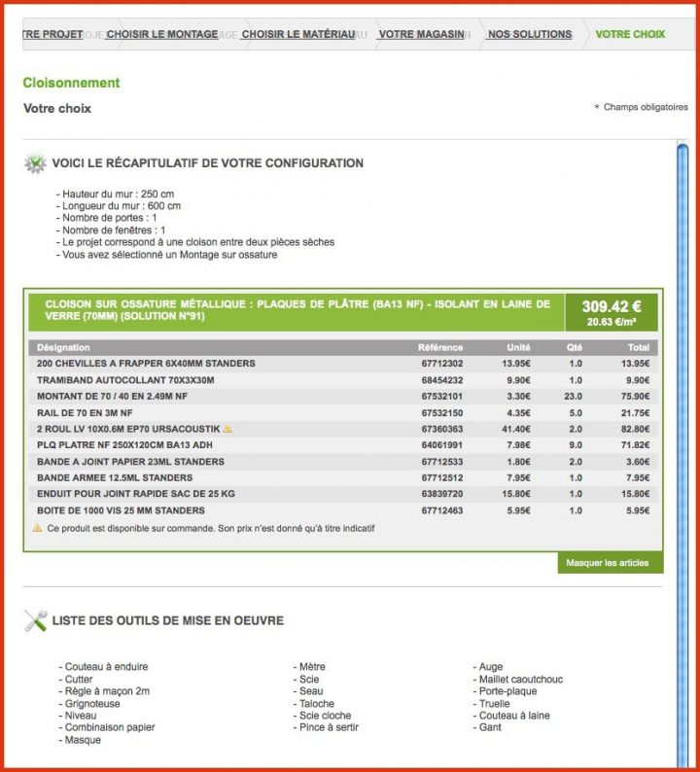Click the warning icon in the availability footnote
This screenshot has height=772, width=700.
click(38, 529)
